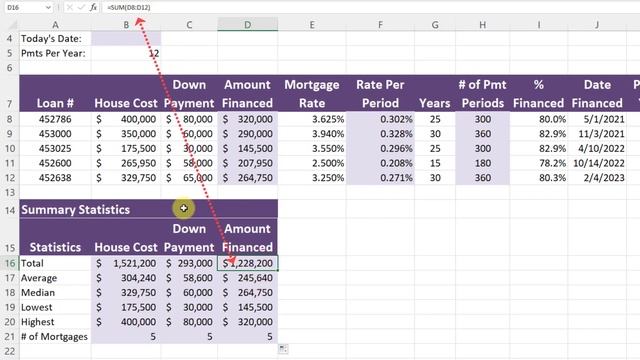Image resolution: width=640 pixels, height=360 pixels.
Task: Click date financed 10/14/2022
Action: pos(597,163)
